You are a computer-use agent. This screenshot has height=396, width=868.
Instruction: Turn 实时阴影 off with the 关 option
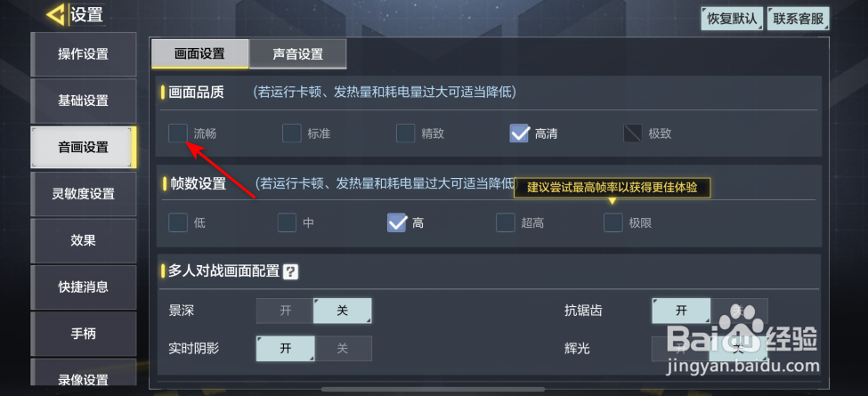click(x=343, y=349)
